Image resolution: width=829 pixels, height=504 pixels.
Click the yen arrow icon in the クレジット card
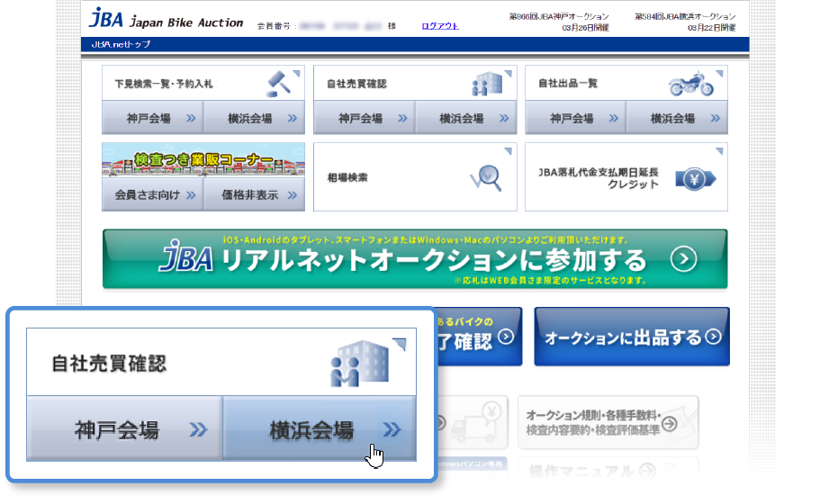coord(695,179)
